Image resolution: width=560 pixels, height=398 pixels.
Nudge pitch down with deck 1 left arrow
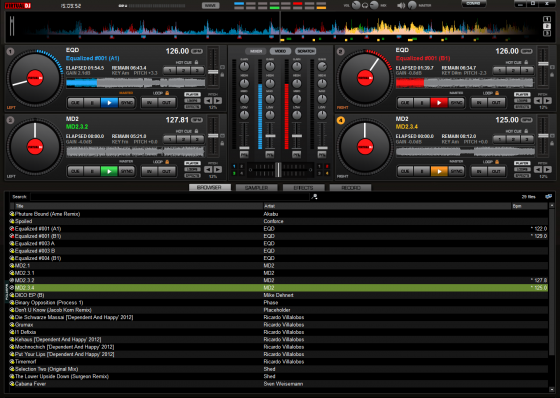[208, 101]
